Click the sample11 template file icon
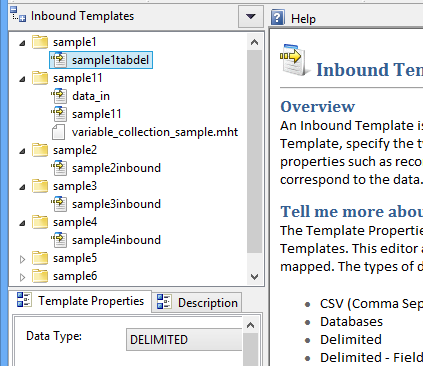The image size is (423, 366). [x=59, y=114]
